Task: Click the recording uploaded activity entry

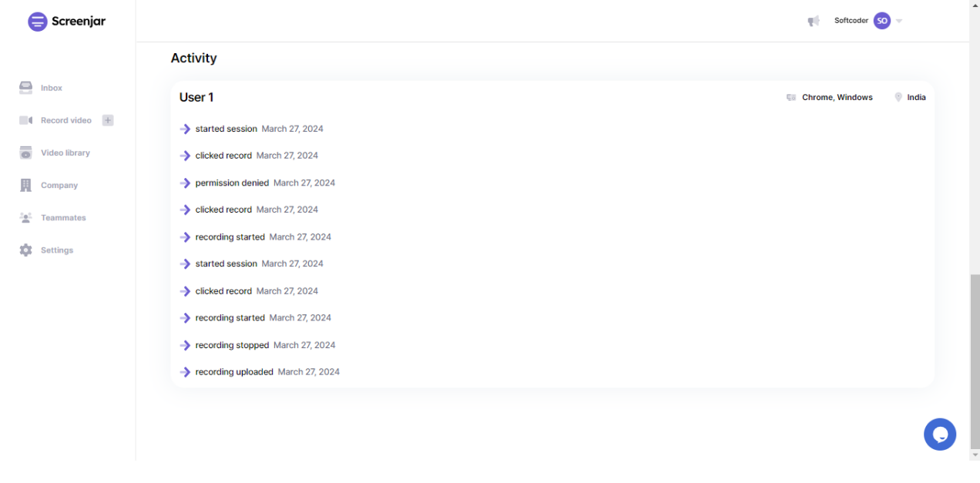Action: tap(234, 372)
